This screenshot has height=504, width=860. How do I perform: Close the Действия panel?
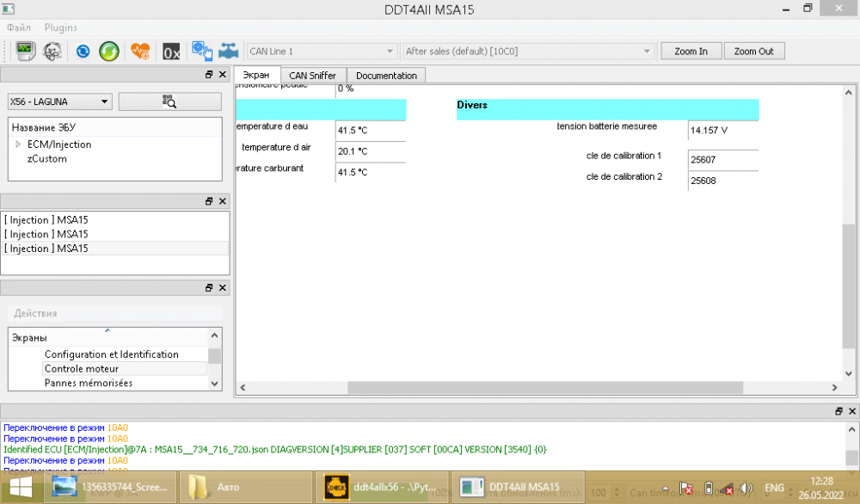(x=222, y=288)
